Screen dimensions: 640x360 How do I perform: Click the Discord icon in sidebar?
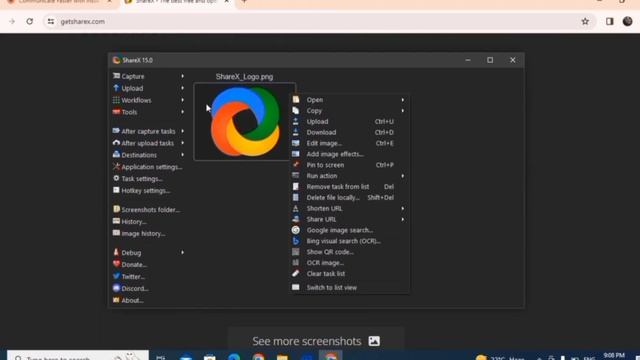116,288
